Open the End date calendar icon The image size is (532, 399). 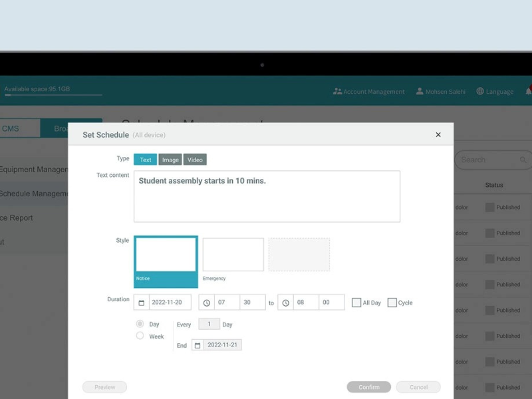coord(198,345)
